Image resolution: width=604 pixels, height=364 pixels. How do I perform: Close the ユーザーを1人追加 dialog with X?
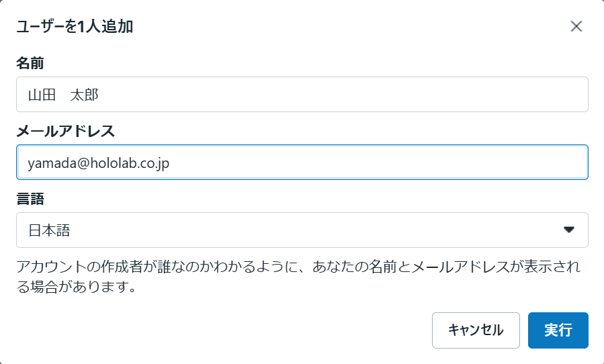(x=576, y=26)
